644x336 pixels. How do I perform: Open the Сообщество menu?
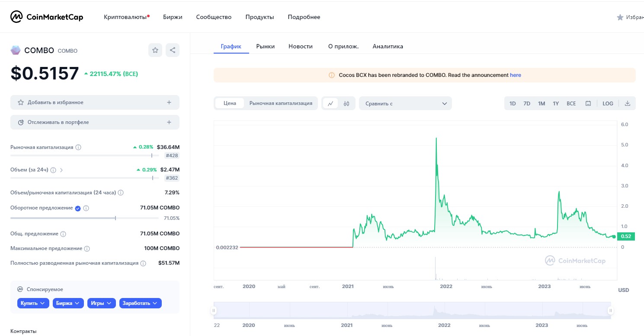click(214, 17)
